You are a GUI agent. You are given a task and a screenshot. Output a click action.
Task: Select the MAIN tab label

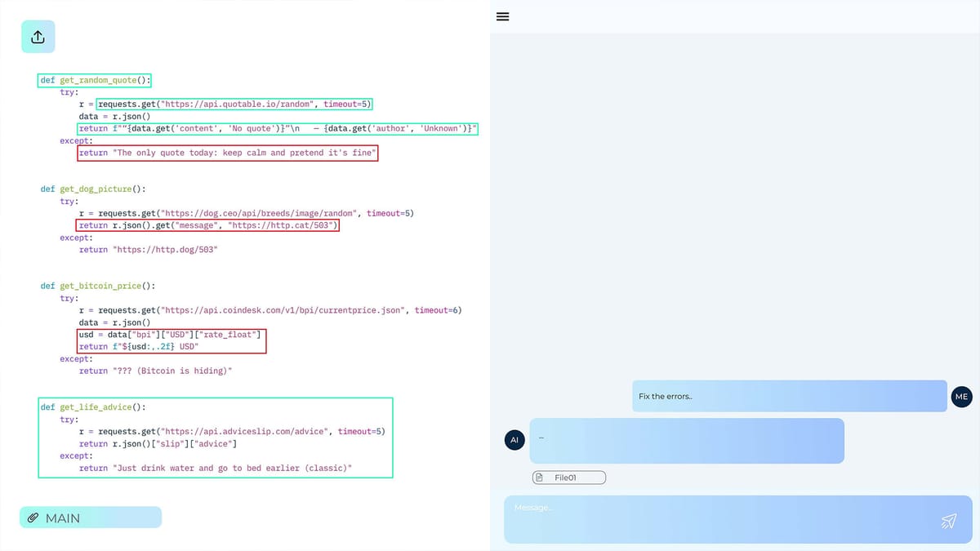click(64, 517)
